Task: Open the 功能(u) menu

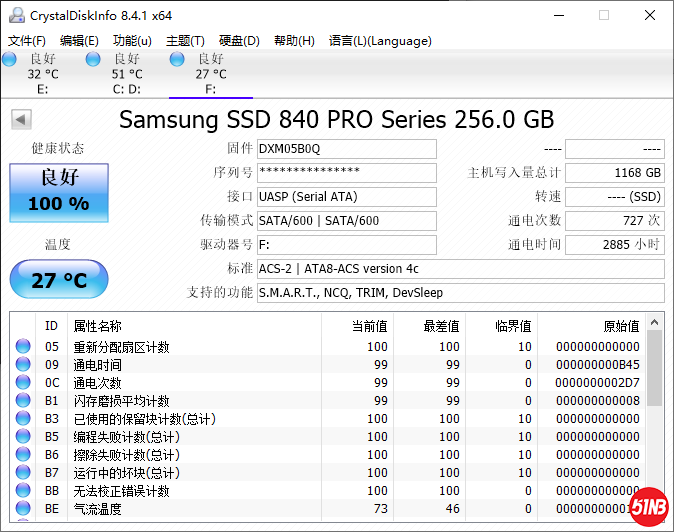Action: [132, 41]
